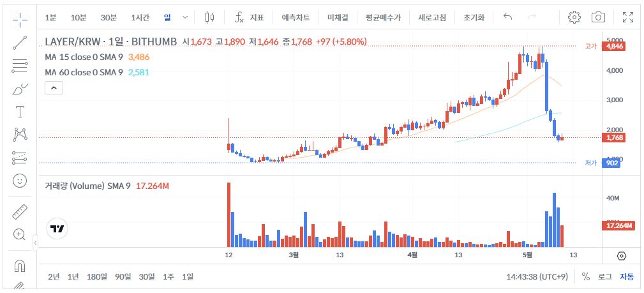Select the trend line drawing tool
Viewport: 644px width, 293px height.
pos(20,42)
